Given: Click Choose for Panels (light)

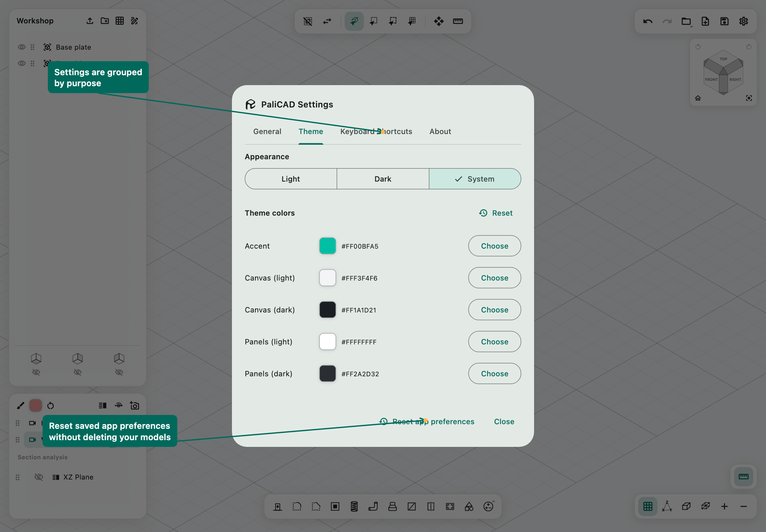Looking at the screenshot, I should point(495,342).
